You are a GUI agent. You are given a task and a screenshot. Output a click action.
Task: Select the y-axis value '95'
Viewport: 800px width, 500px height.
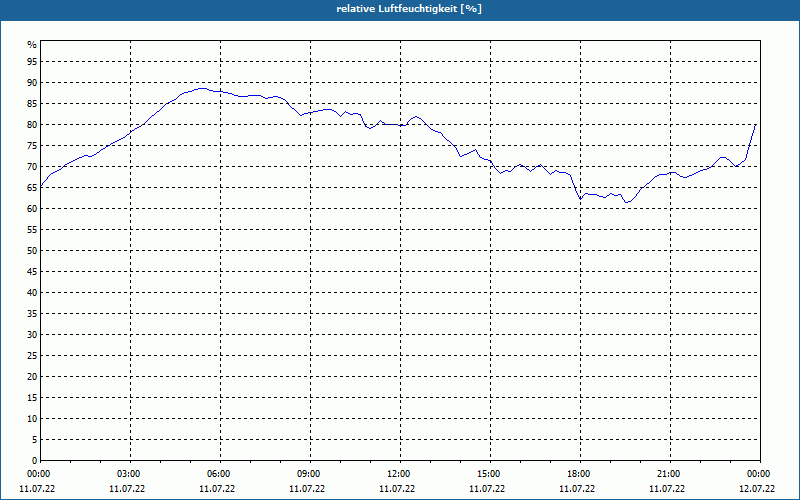[32, 62]
